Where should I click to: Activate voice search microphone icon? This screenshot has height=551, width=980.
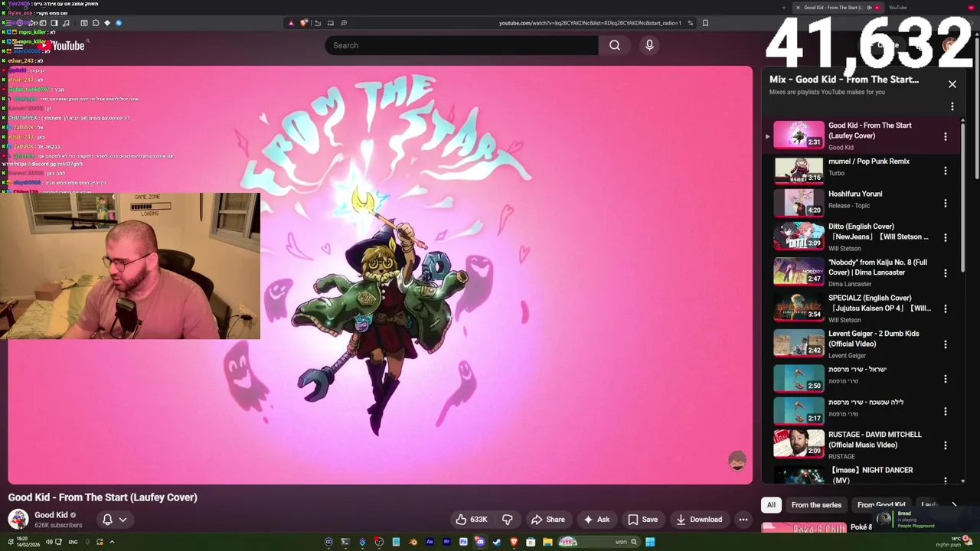649,45
